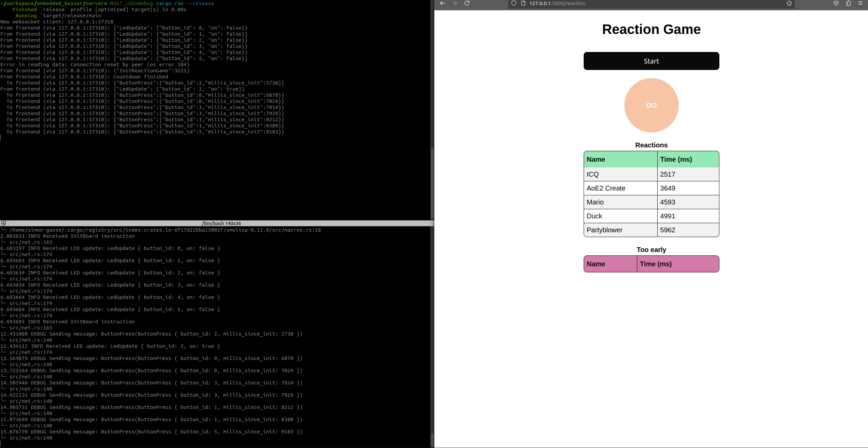
Task: Click the browser forward arrow
Action: tap(455, 3)
